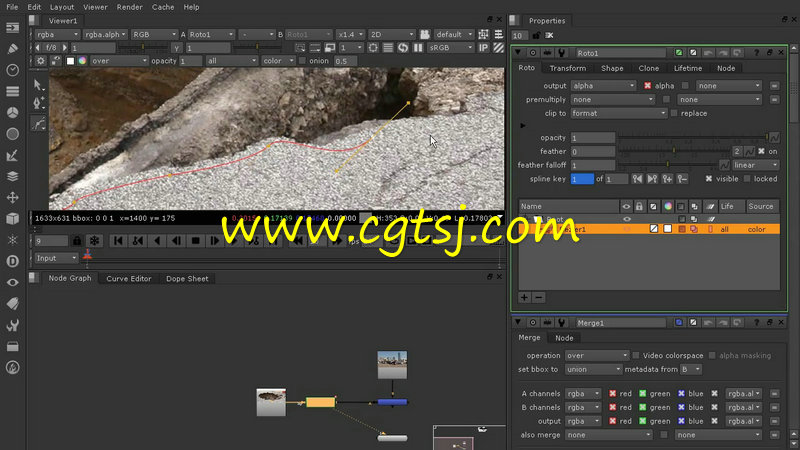800x450 pixels.
Task: Click the go to previous spline key icon
Action: (637, 179)
